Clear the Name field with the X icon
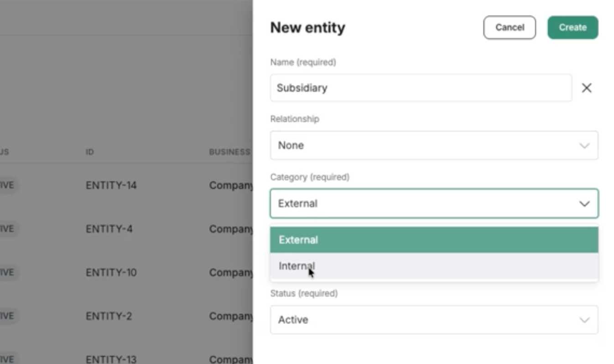 [587, 88]
